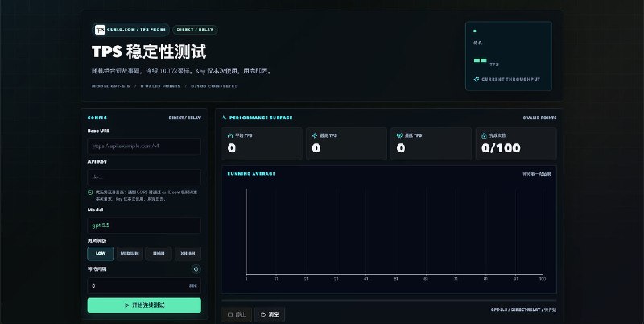Viewport: 644px width, 324px height.
Task: Click the DIRECT / RELAY label in CONFIG panel
Action: 185,118
